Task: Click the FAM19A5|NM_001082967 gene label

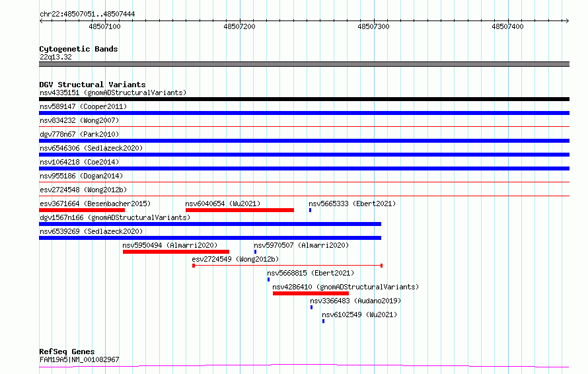Action: tap(79, 359)
